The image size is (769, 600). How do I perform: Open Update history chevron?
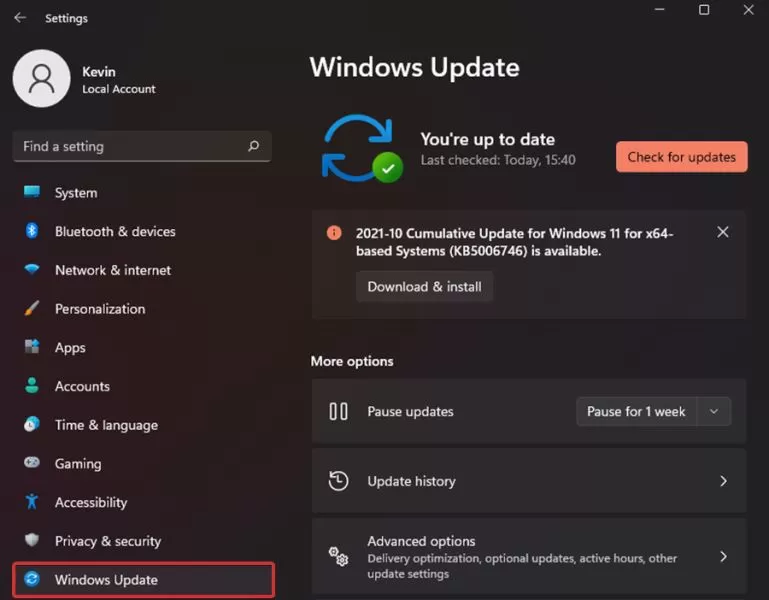pyautogui.click(x=723, y=481)
